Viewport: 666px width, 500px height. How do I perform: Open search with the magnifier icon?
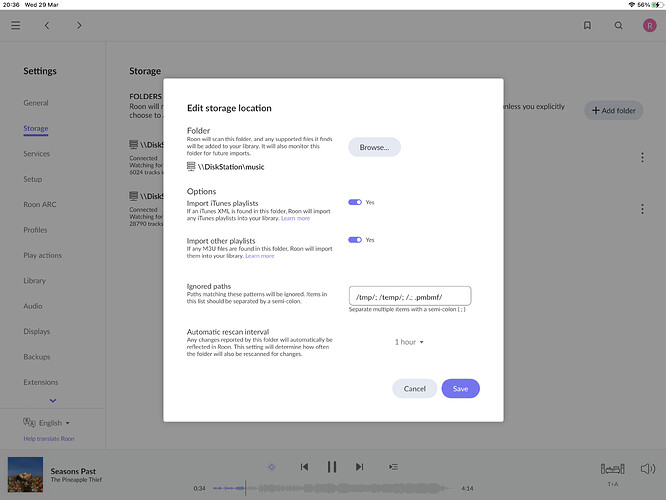pyautogui.click(x=618, y=25)
